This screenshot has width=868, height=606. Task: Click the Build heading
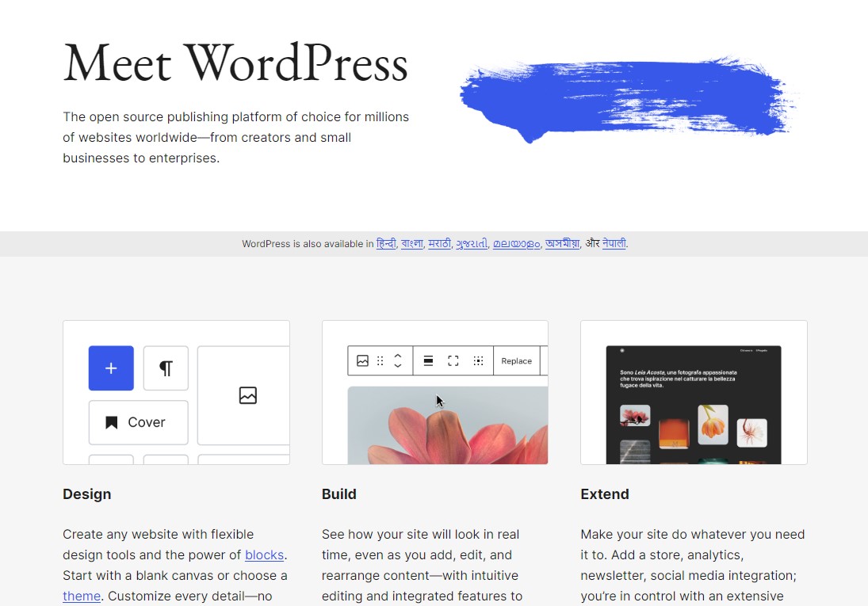(338, 494)
